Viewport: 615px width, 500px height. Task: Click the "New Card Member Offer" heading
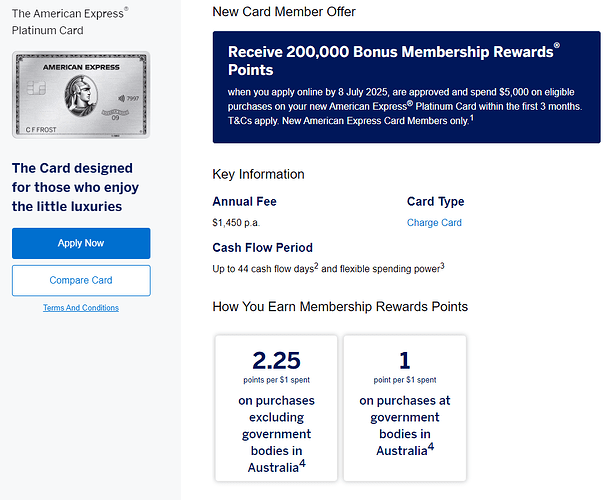pos(284,12)
